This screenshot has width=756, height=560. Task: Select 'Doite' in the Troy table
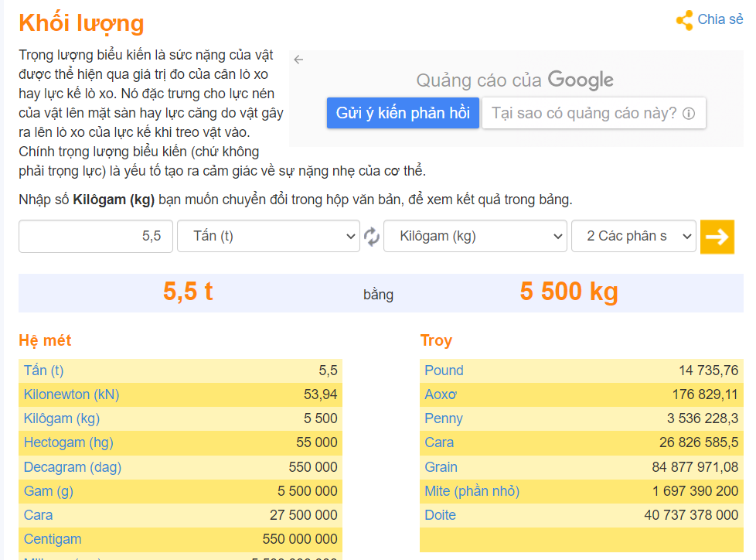[438, 514]
